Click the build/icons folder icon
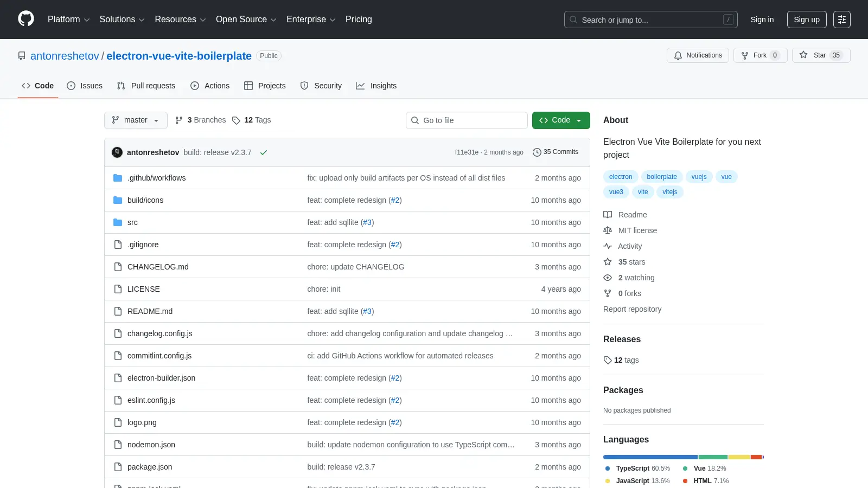 point(118,200)
